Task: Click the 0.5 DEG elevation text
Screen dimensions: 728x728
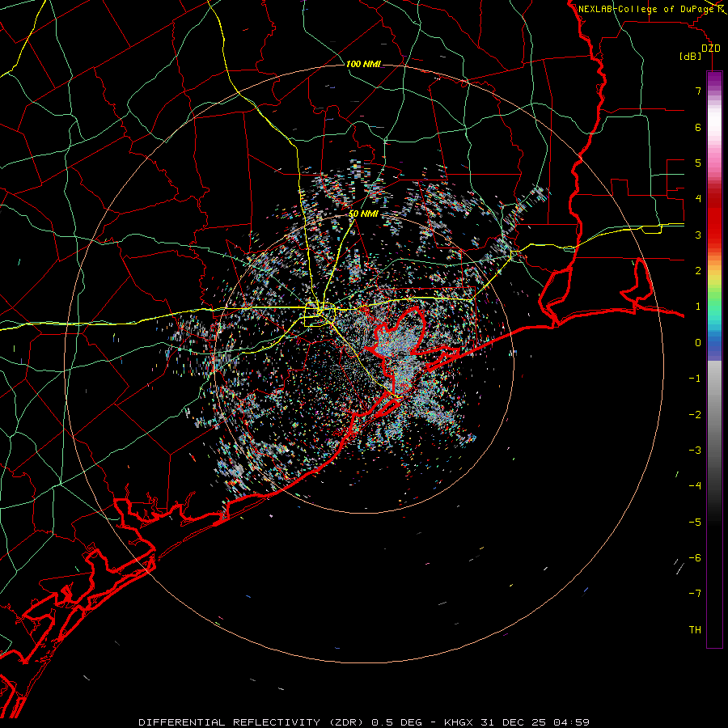Action: 397,722
